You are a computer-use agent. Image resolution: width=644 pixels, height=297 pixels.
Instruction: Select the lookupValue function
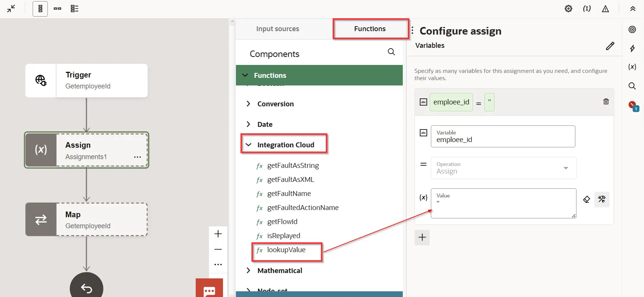[x=286, y=250]
